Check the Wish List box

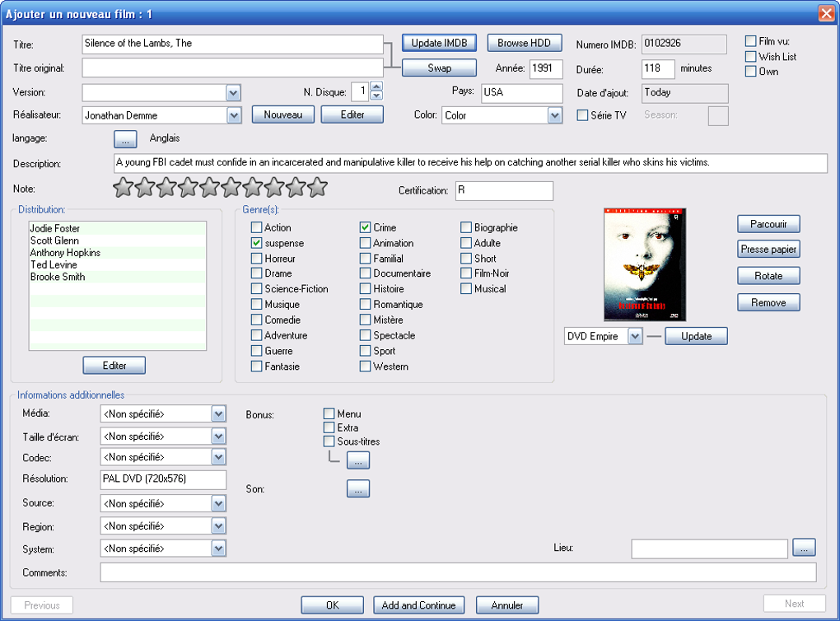[x=750, y=56]
